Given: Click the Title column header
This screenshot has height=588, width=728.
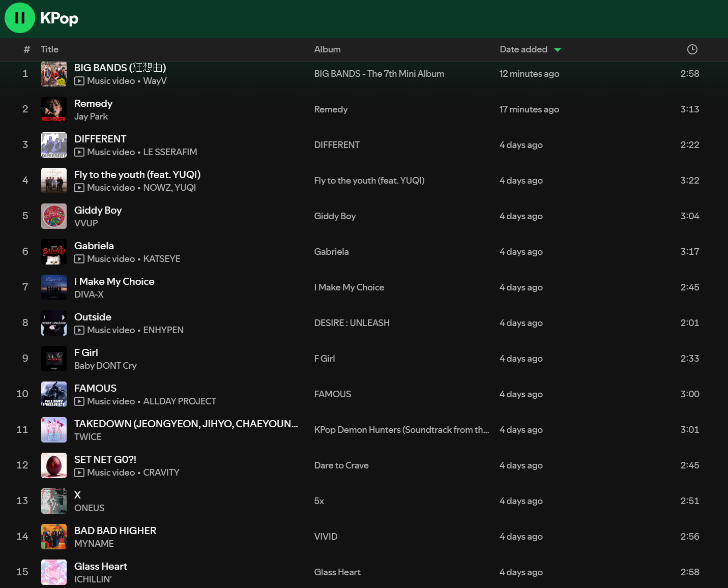Looking at the screenshot, I should (49, 49).
